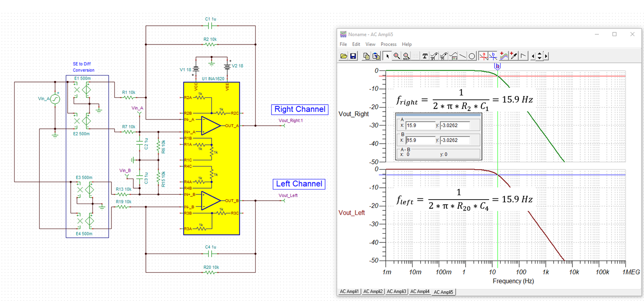644x301 pixels.
Task: Select the pointer arrow tool
Action: [x=387, y=56]
